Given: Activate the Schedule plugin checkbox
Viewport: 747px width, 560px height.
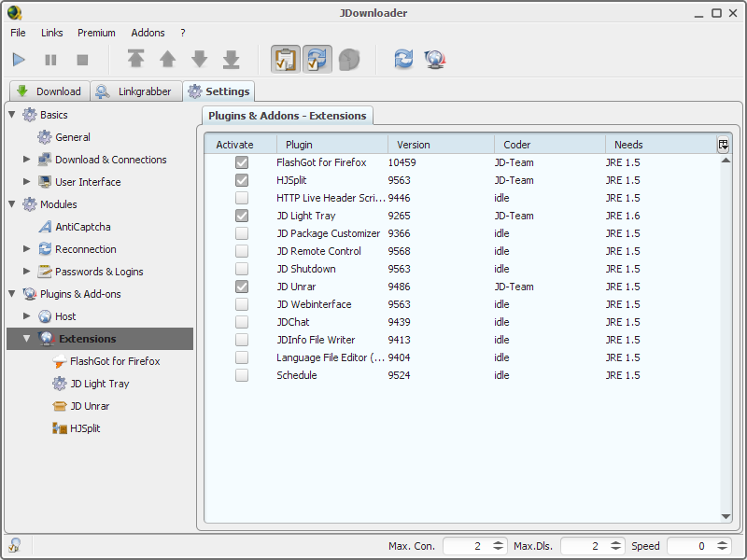Looking at the screenshot, I should 242,375.
